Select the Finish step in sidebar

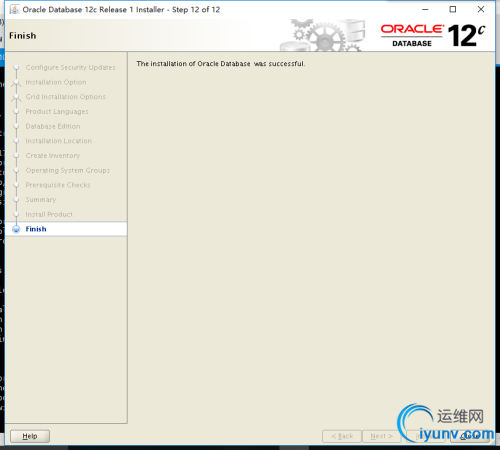[66, 229]
